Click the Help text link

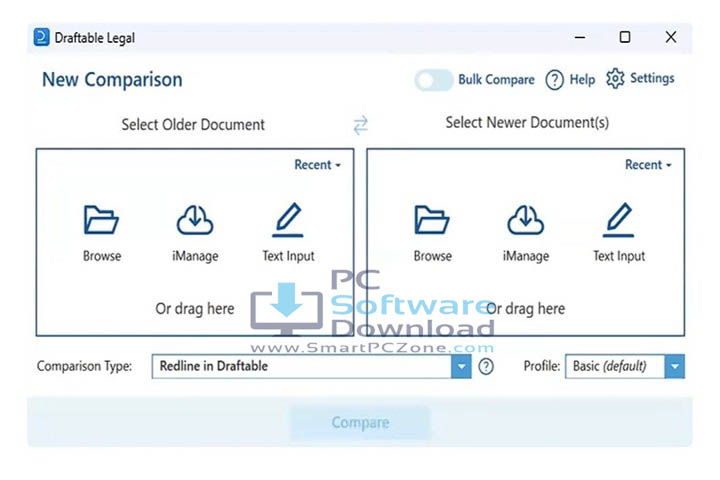point(582,79)
